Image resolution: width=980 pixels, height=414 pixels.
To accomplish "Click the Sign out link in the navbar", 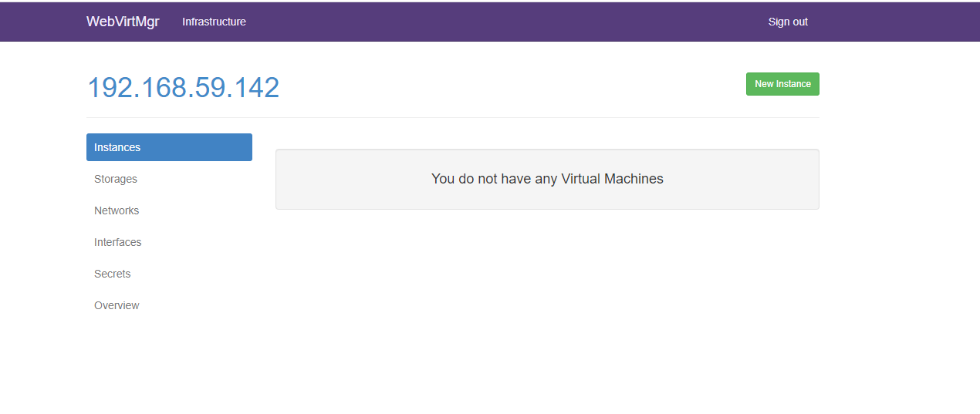I will [788, 22].
